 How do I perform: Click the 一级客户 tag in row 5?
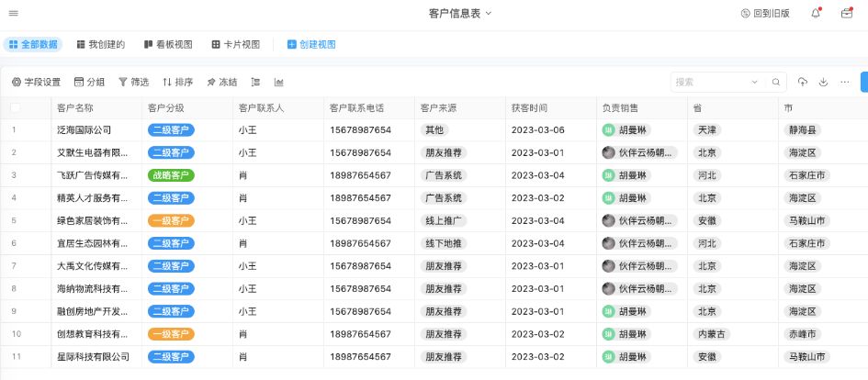click(x=171, y=220)
